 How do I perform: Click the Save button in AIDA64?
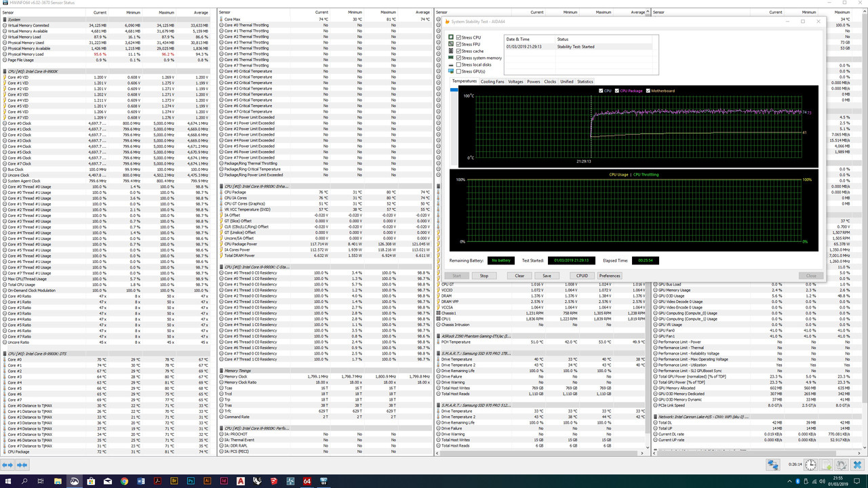pos(546,276)
